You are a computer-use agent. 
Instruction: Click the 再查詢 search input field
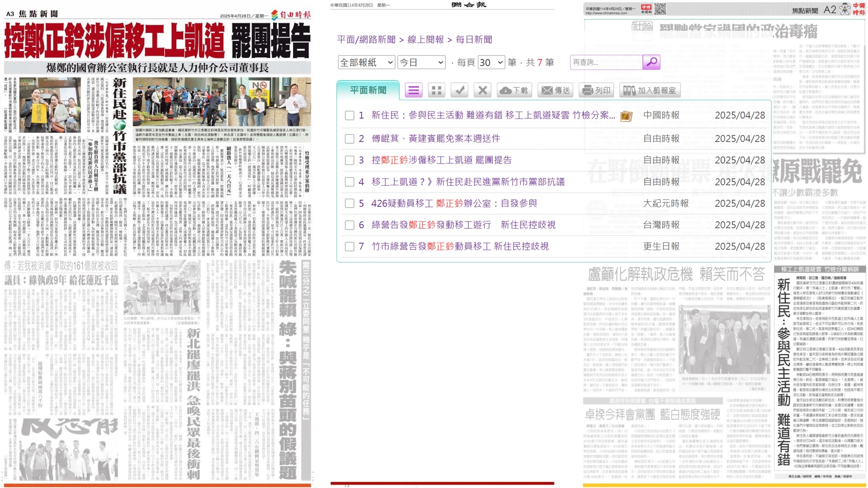(606, 62)
